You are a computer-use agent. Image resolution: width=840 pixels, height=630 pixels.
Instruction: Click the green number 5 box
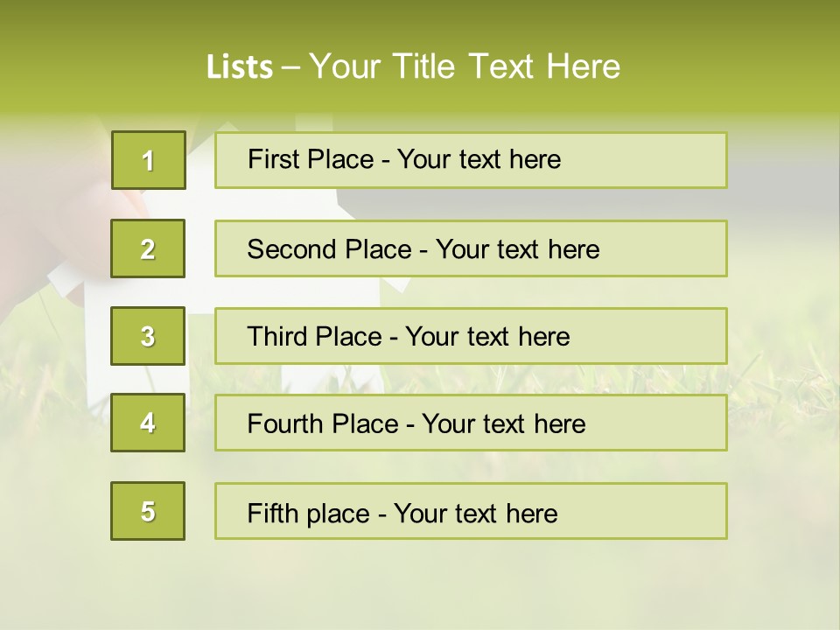click(x=148, y=511)
